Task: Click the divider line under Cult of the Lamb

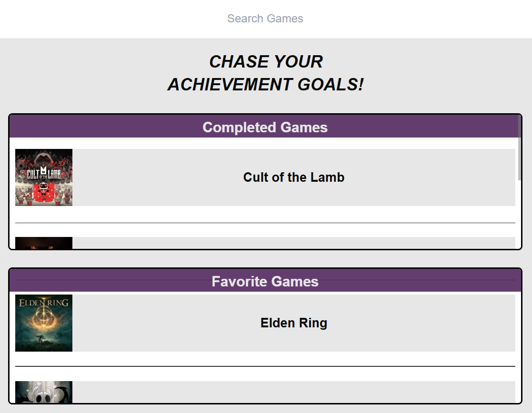Action: (265, 223)
